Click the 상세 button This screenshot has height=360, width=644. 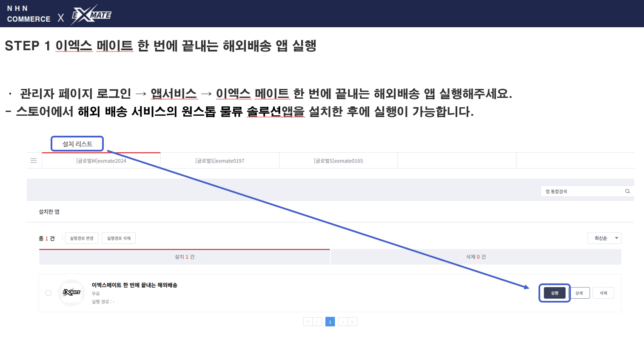(579, 293)
